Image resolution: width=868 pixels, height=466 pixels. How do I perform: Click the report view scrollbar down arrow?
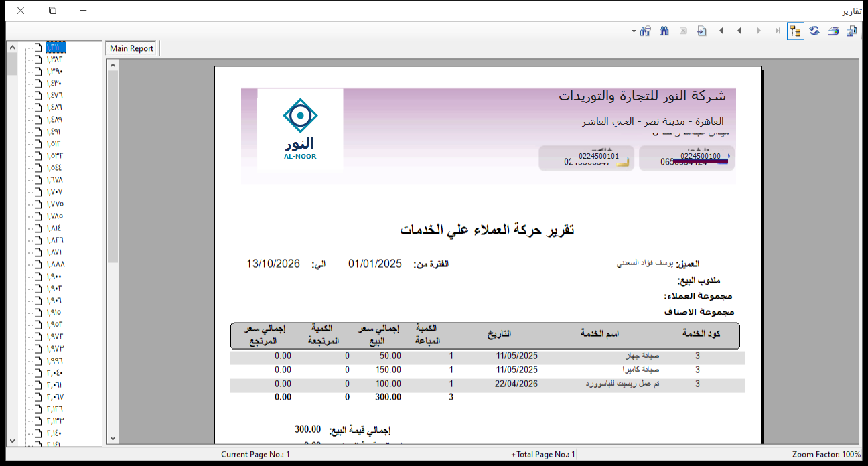tap(113, 438)
